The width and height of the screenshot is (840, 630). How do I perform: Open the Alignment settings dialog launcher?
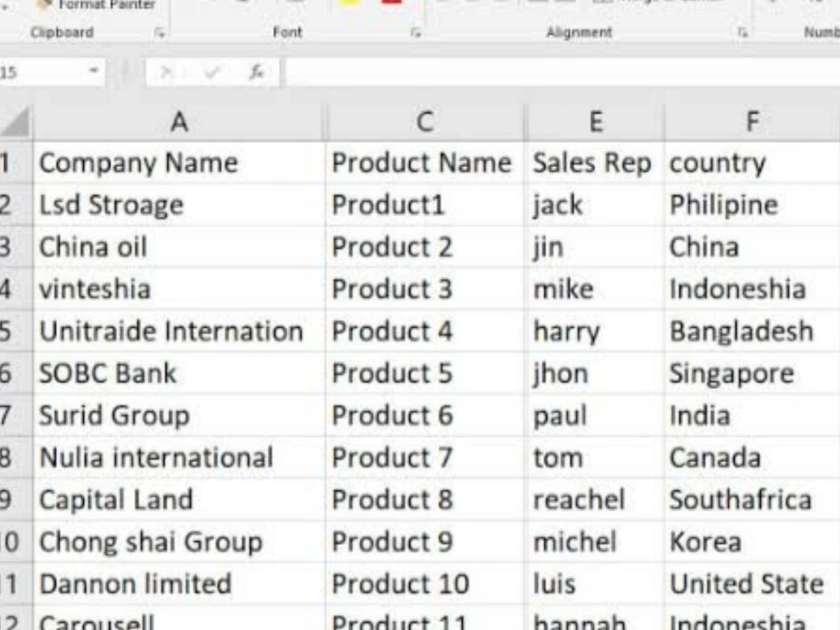(x=743, y=34)
